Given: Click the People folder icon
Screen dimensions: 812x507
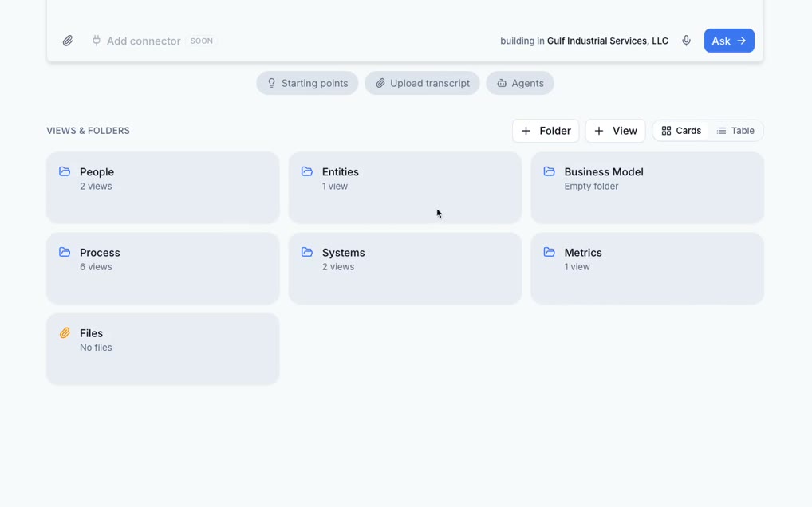Looking at the screenshot, I should (x=65, y=171).
